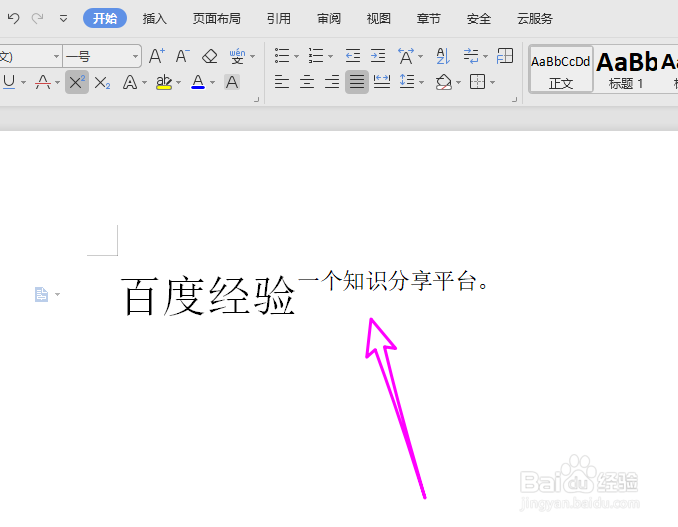The width and height of the screenshot is (678, 527).
Task: Click the decrease font size icon
Action: [183, 56]
